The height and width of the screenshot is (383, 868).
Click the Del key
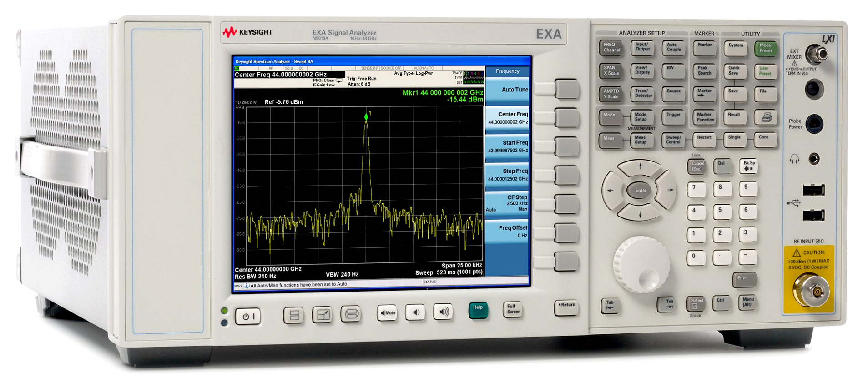tap(722, 166)
